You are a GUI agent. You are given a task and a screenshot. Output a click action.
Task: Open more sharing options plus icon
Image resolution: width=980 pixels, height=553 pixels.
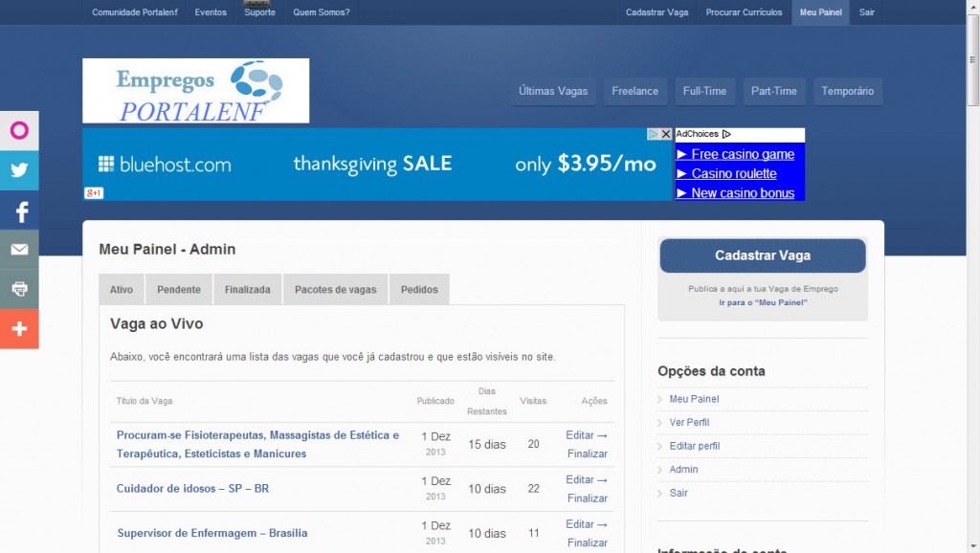(x=19, y=329)
